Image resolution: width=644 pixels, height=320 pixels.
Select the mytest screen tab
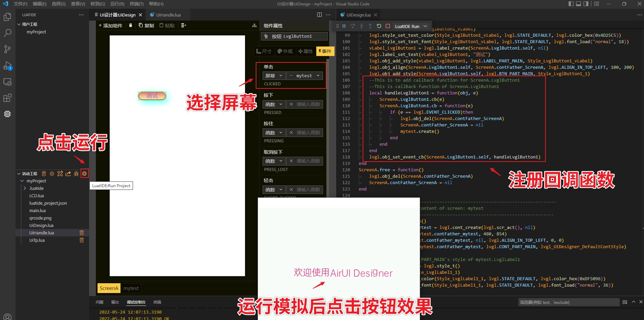131,288
